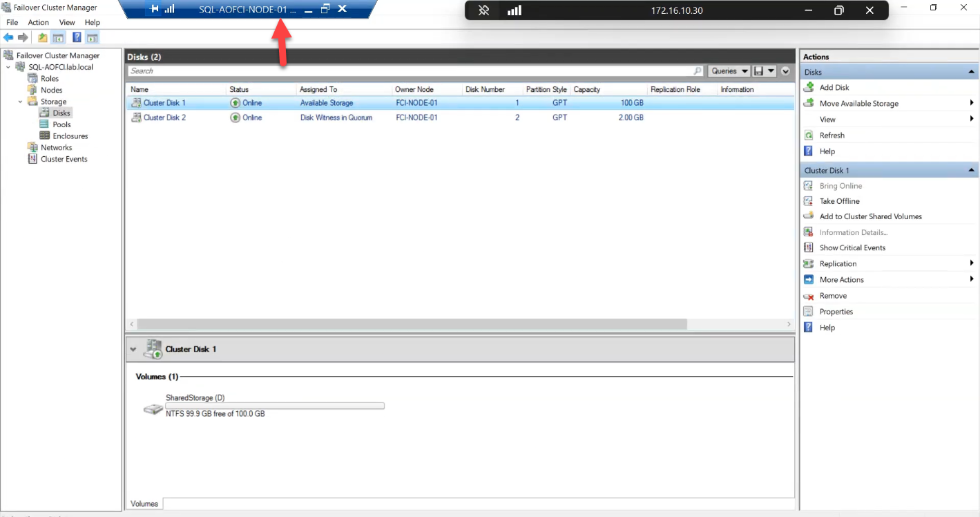Open the Queries dropdown

(729, 70)
